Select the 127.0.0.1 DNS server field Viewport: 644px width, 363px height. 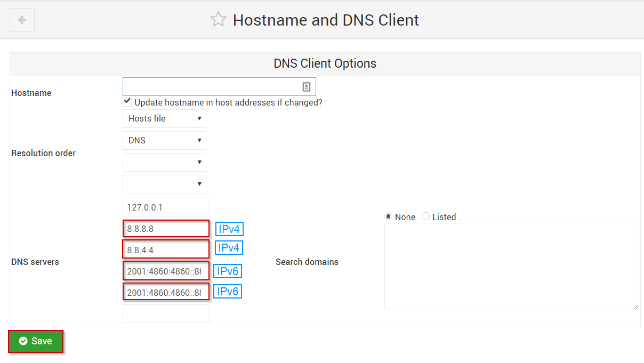pos(165,207)
